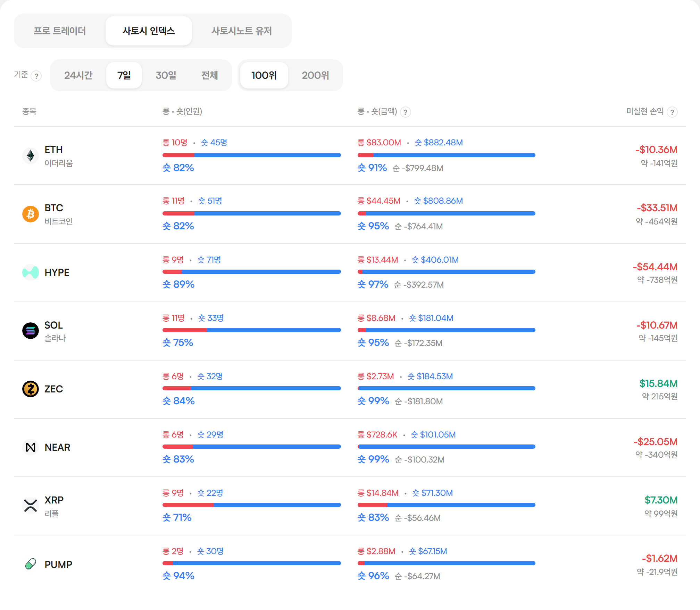
Task: Click the Solana logo icon
Action: click(31, 331)
